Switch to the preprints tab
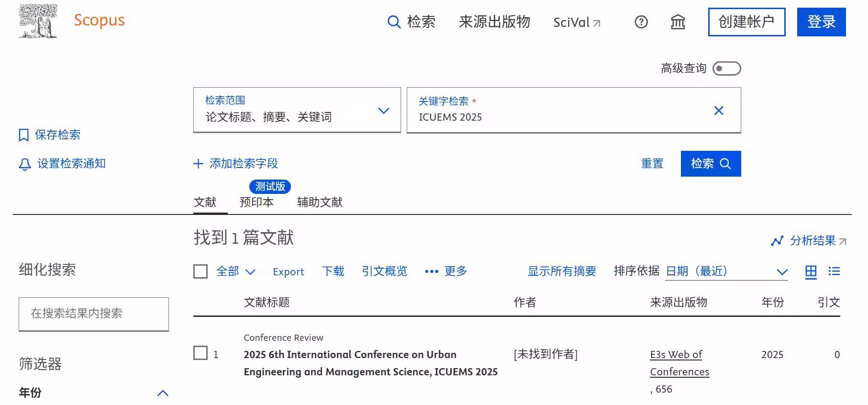This screenshot has width=868, height=405. pyautogui.click(x=256, y=202)
